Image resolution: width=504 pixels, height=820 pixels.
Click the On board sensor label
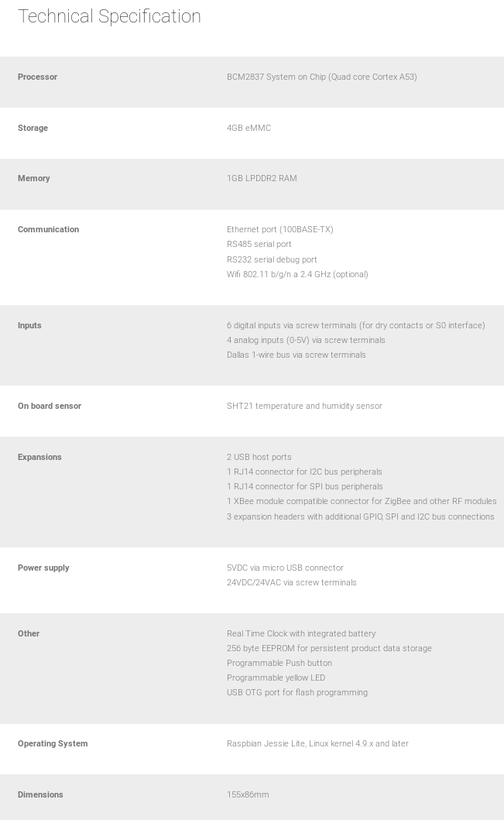coord(50,406)
